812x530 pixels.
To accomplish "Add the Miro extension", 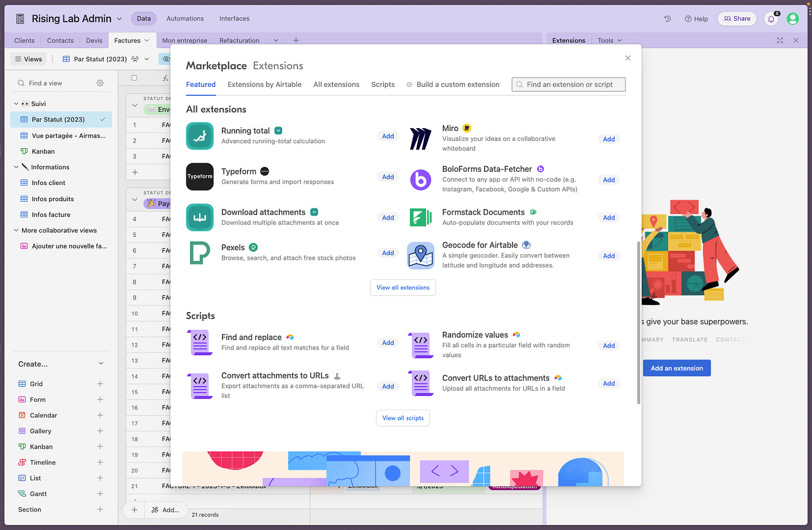I will pos(609,139).
